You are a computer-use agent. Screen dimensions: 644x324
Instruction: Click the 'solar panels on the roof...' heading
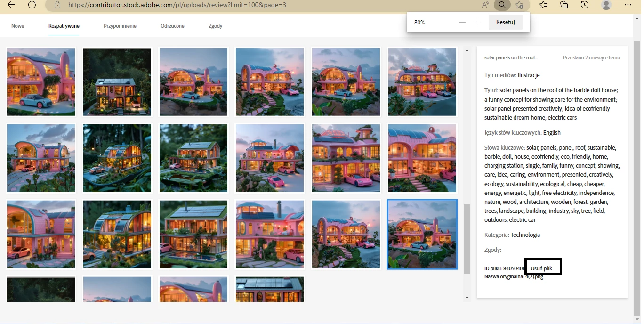tap(511, 57)
